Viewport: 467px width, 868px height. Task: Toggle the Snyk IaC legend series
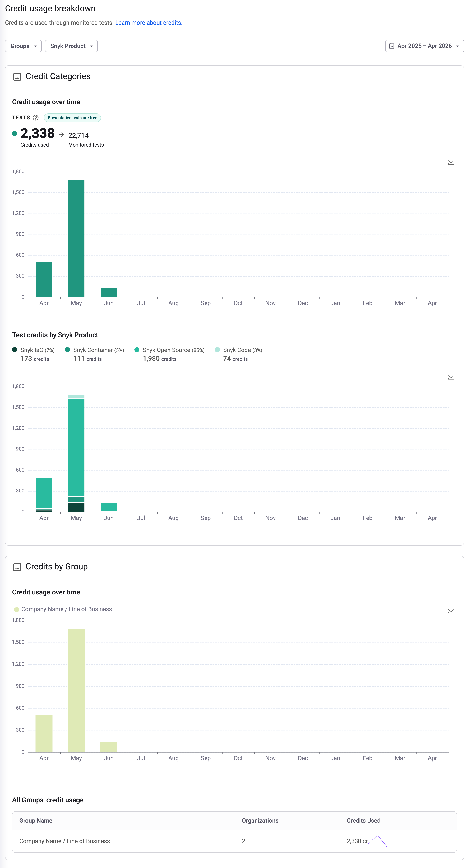tap(32, 350)
